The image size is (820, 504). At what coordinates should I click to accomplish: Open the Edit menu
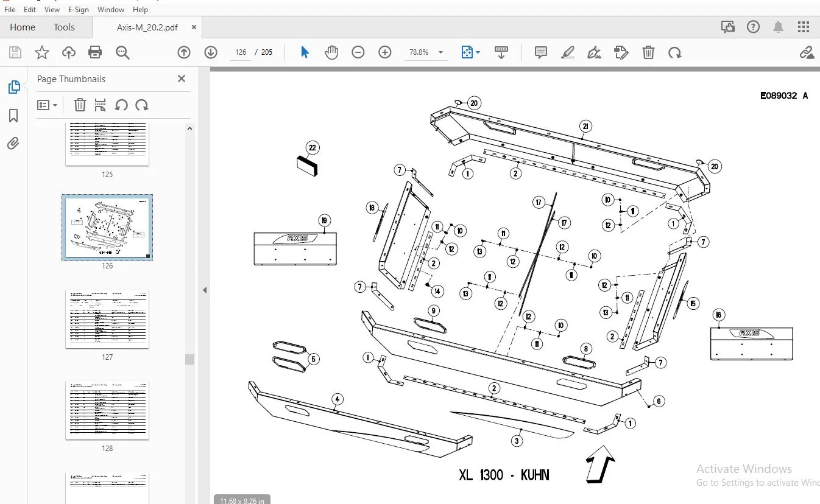click(30, 9)
